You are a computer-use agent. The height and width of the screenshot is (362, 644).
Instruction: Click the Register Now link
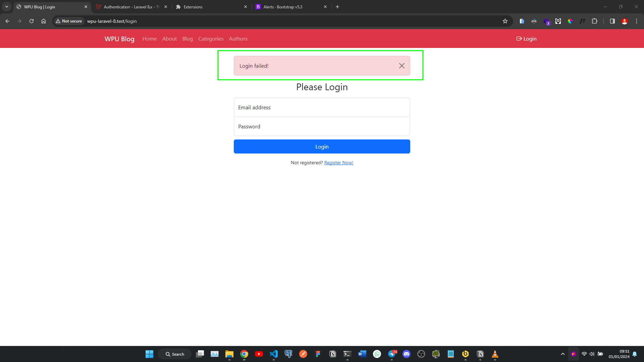click(339, 163)
